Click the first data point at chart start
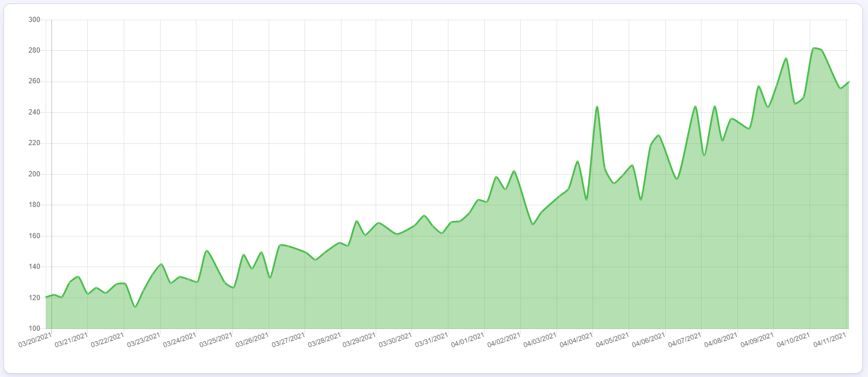The image size is (868, 377). [46, 297]
